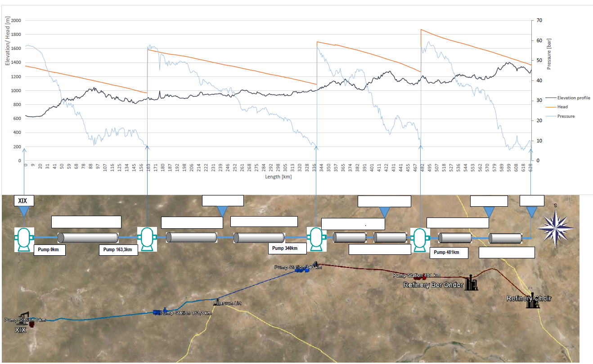
Task: Select the Head legend entry
Action: pyautogui.click(x=562, y=107)
